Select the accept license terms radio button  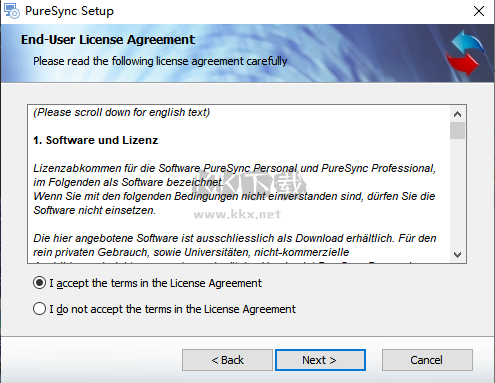coord(39,283)
